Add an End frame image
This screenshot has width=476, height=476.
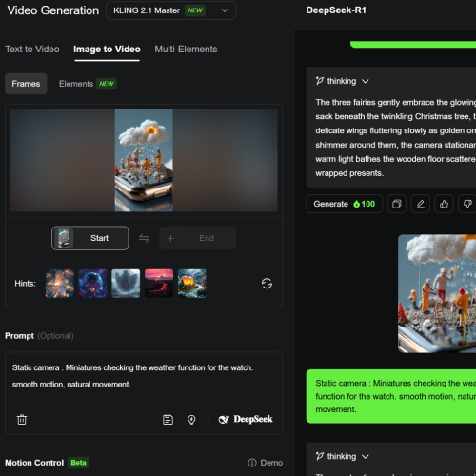197,238
